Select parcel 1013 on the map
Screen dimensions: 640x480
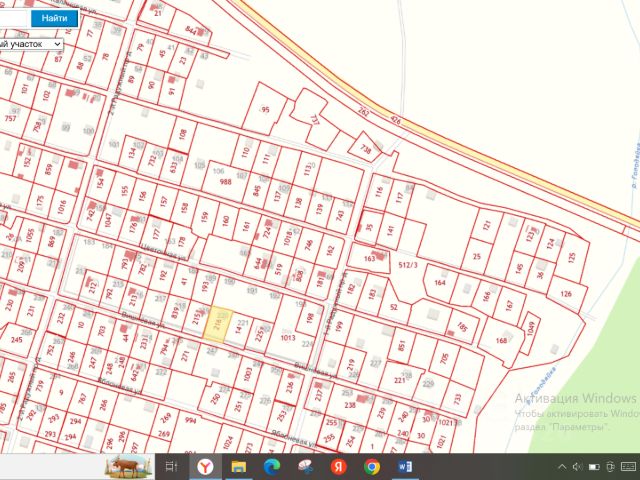[288, 338]
